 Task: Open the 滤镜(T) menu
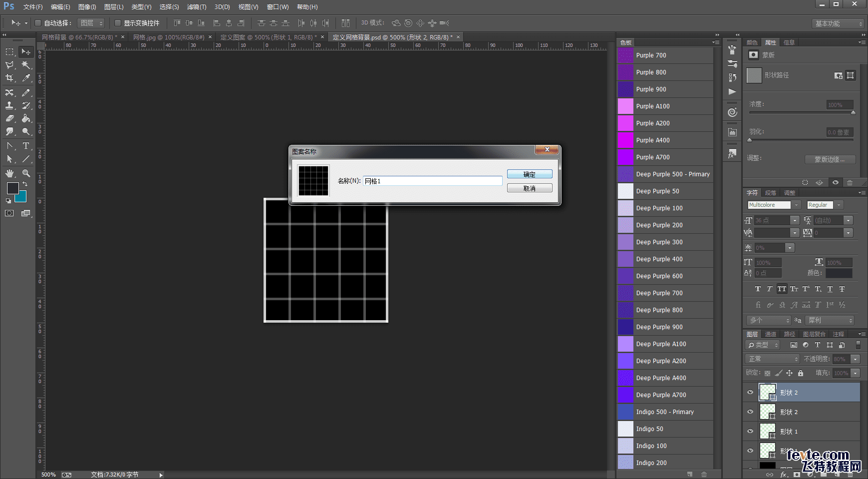196,7
